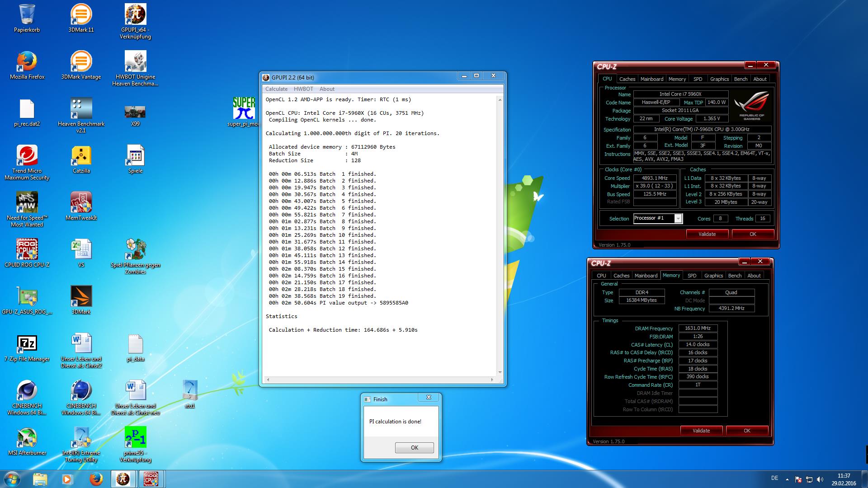The image size is (868, 488).
Task: Open the VS Excel file icon
Action: coord(81,253)
